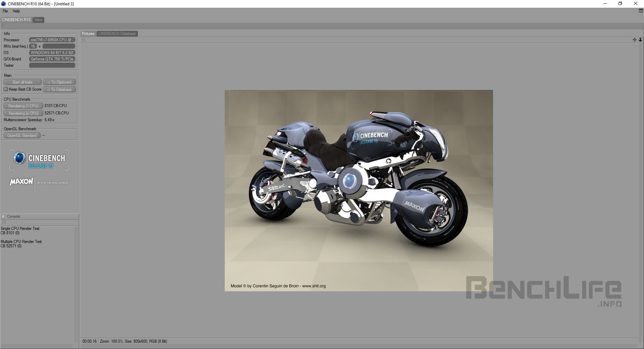Image resolution: width=644 pixels, height=349 pixels.
Task: Click the grip handle under the Pictures tab
Action: click(84, 40)
